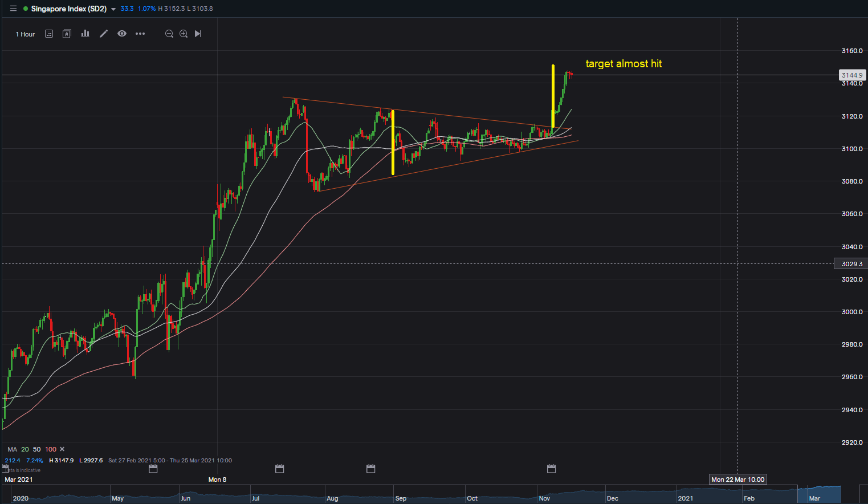This screenshot has height=504, width=868.
Task: Select the pencil drawing tool
Action: (104, 34)
